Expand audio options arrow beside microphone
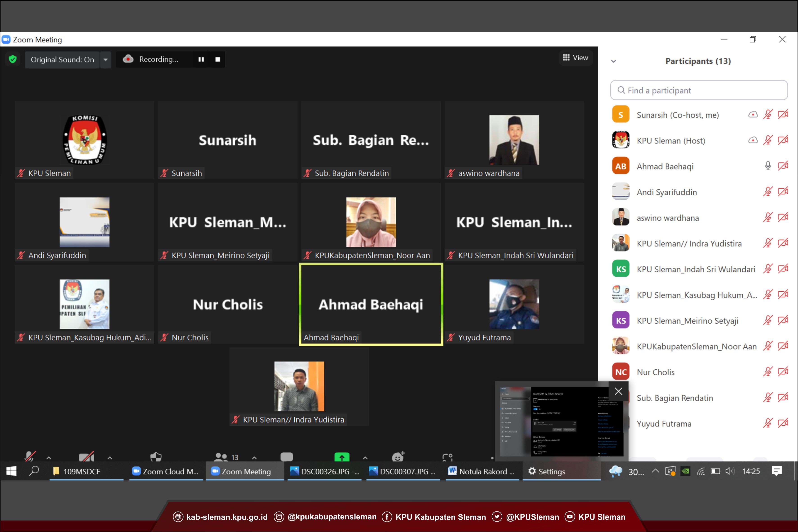Image resolution: width=798 pixels, height=532 pixels. (49, 458)
